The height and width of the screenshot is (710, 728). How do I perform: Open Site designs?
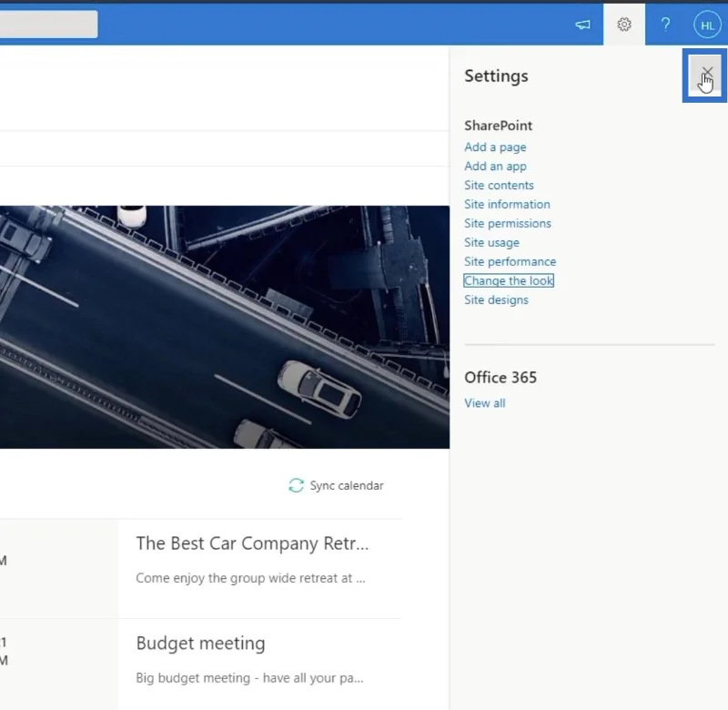tap(496, 300)
